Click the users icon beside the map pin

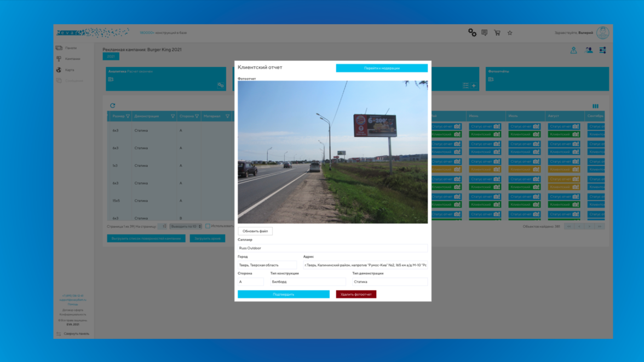coord(589,50)
